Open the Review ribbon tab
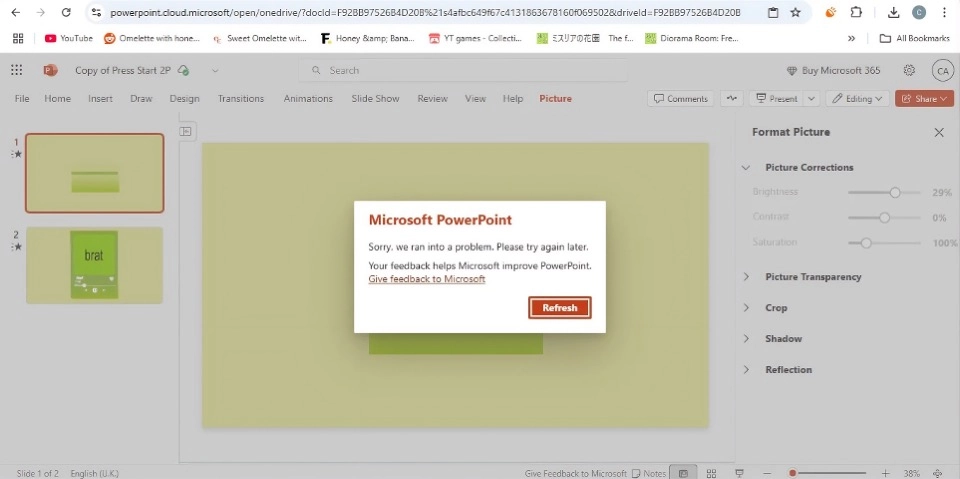The width and height of the screenshot is (960, 479). (x=432, y=99)
